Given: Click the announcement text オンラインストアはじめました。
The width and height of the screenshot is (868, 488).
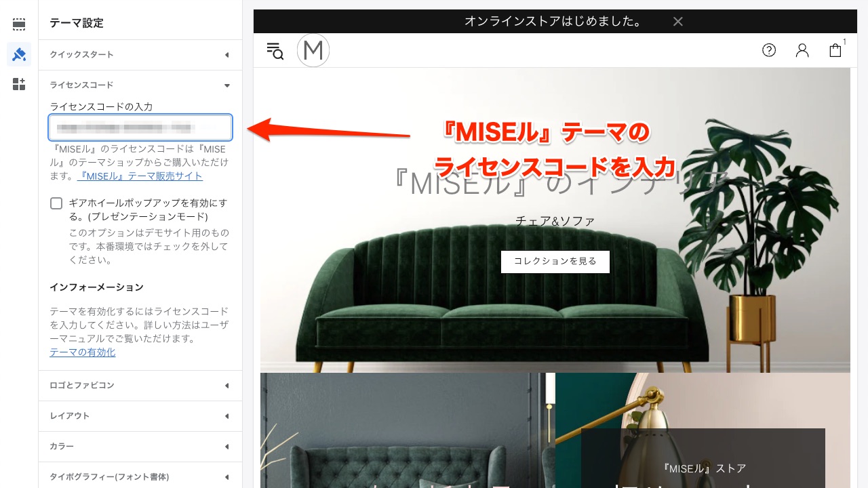Looking at the screenshot, I should [553, 22].
